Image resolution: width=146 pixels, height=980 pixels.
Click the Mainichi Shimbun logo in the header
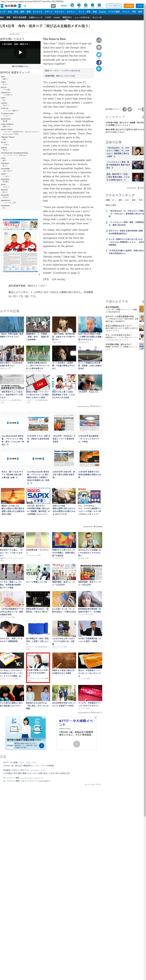click(x=11, y=6)
